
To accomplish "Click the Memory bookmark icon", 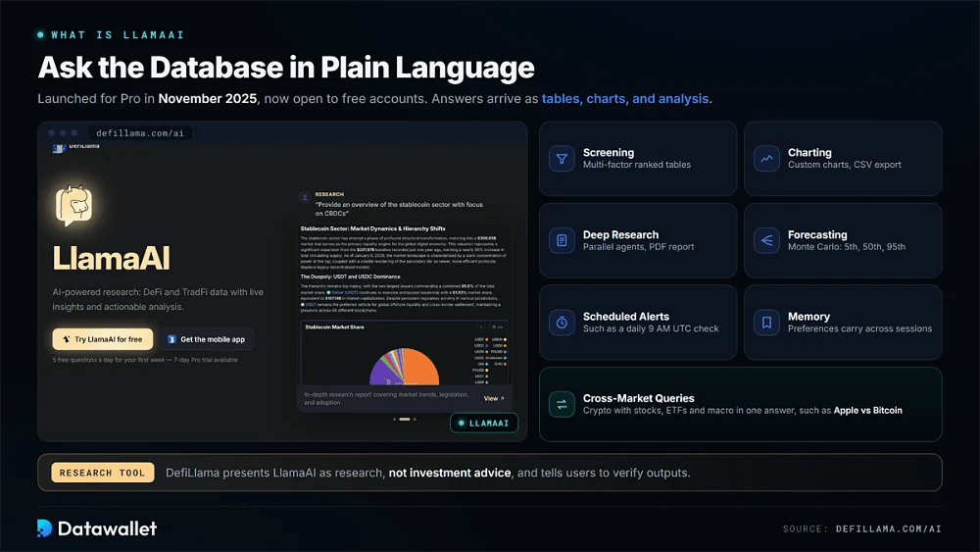I will (766, 323).
